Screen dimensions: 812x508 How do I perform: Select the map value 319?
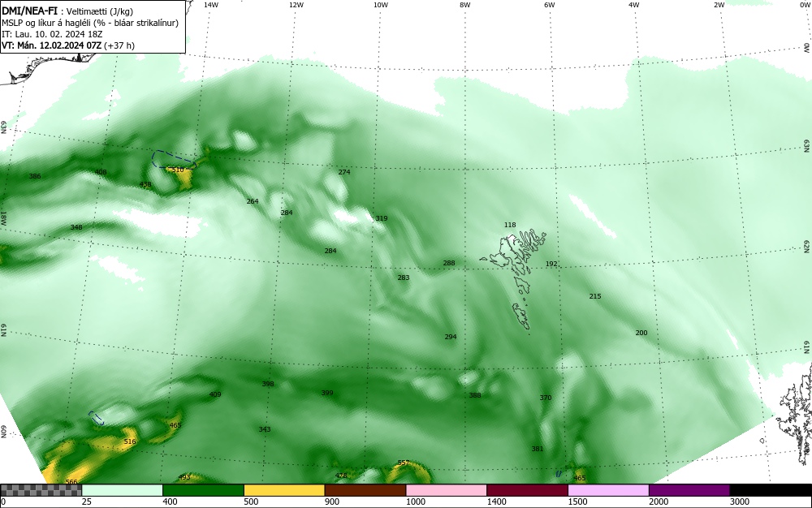coord(382,218)
